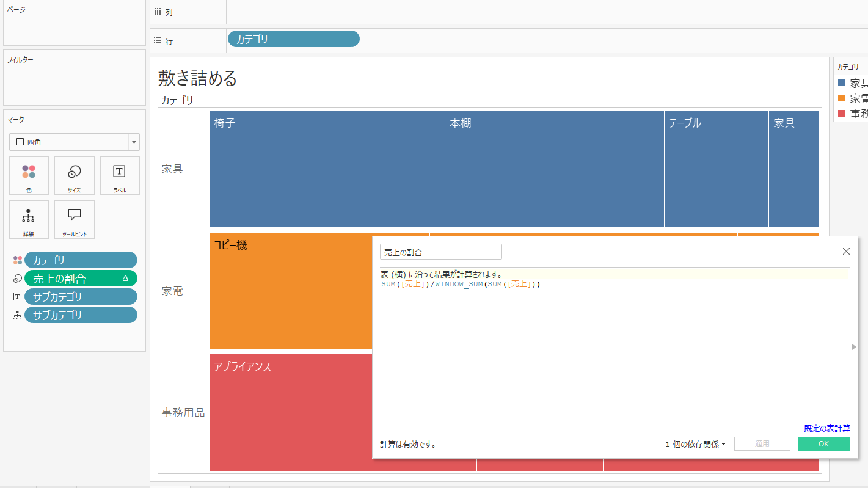The height and width of the screenshot is (488, 868).
Task: Click the 家電 row header label
Action: 172,291
